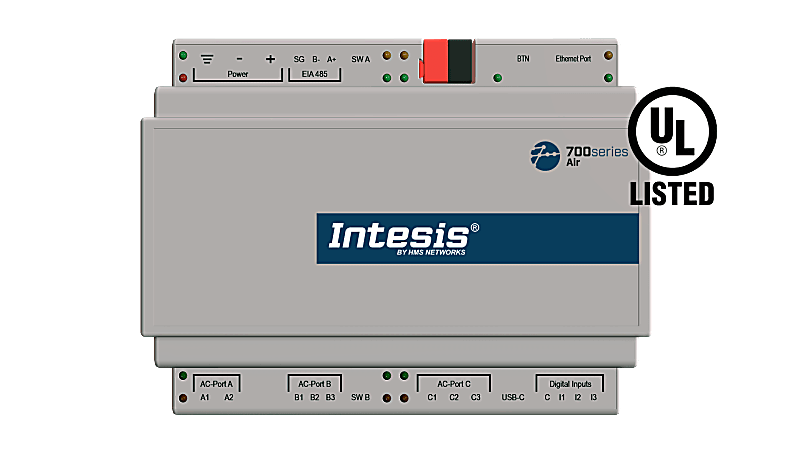This screenshot has height=450, width=800.
Task: Click the ground symbol above Power
Action: 207,60
